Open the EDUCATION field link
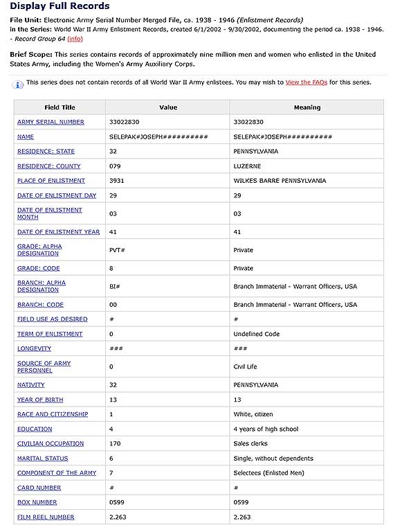This screenshot has height=532, width=393. pyautogui.click(x=35, y=429)
